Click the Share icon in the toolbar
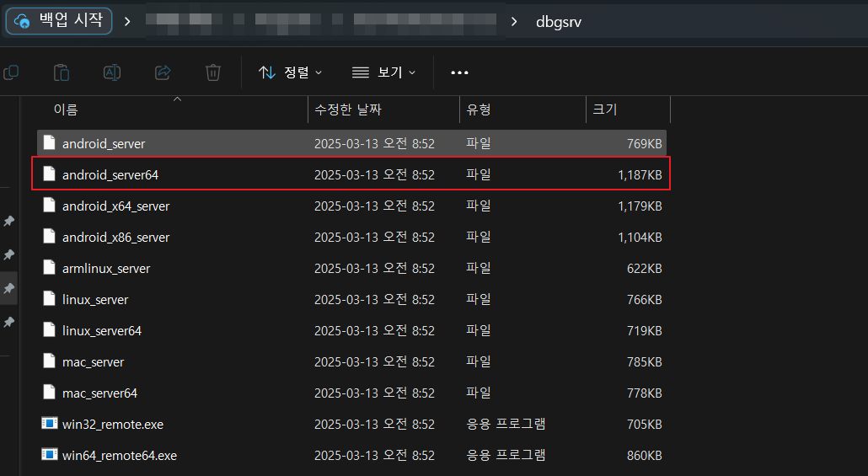 (x=163, y=72)
